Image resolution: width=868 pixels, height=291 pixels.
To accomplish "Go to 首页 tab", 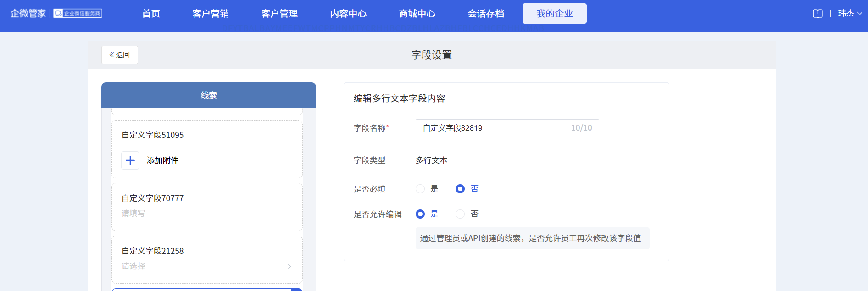I will coord(151,14).
